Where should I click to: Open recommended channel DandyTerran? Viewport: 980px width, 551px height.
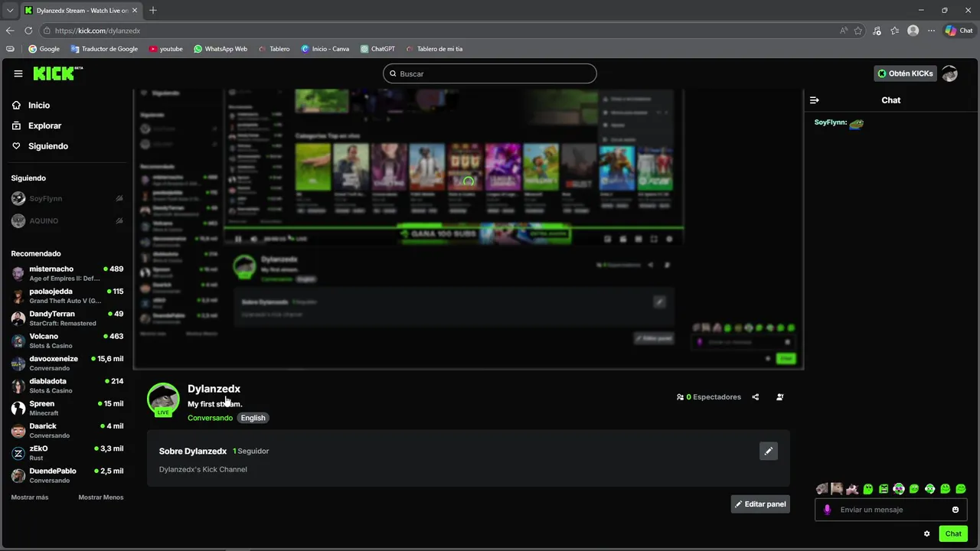coord(67,318)
